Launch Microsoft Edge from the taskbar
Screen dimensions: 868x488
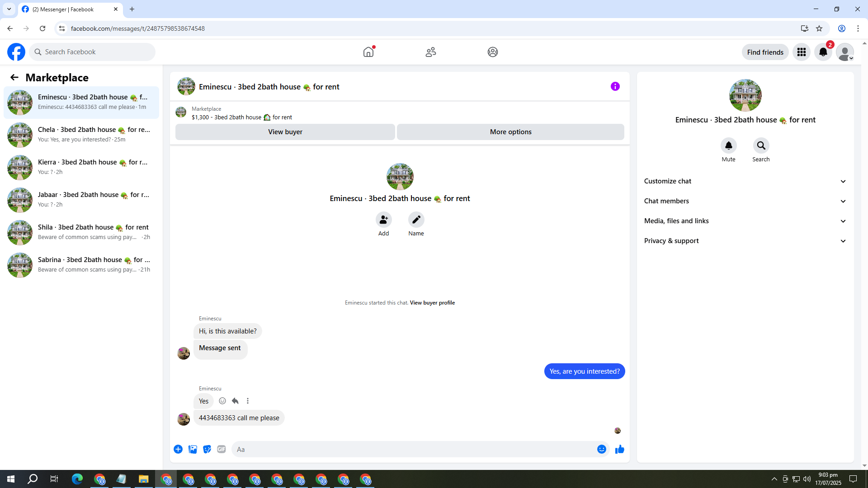coord(77,479)
